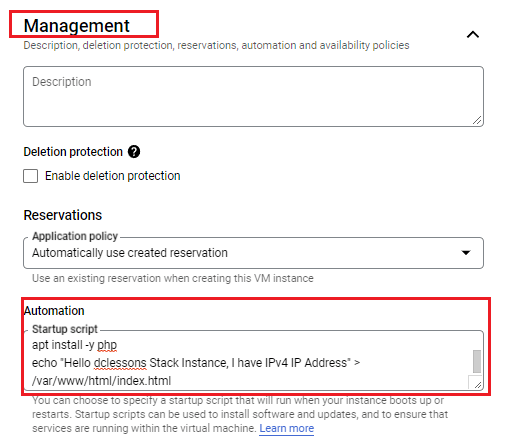
Task: Click the Startup script resize handle
Action: point(476,383)
